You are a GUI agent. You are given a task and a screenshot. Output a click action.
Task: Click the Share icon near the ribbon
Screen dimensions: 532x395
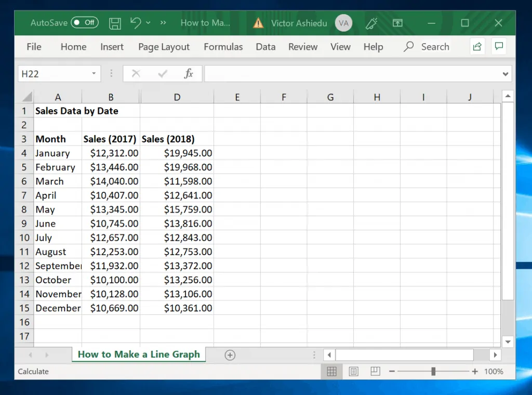(x=477, y=46)
